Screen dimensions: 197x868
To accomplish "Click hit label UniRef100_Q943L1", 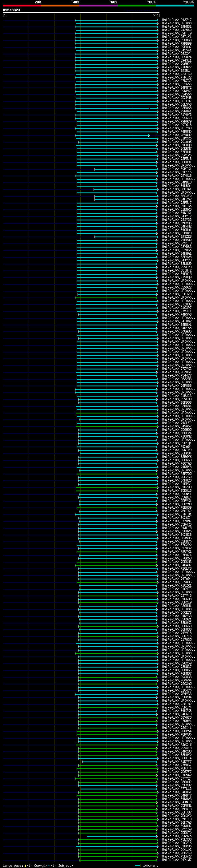I will (x=177, y=61).
